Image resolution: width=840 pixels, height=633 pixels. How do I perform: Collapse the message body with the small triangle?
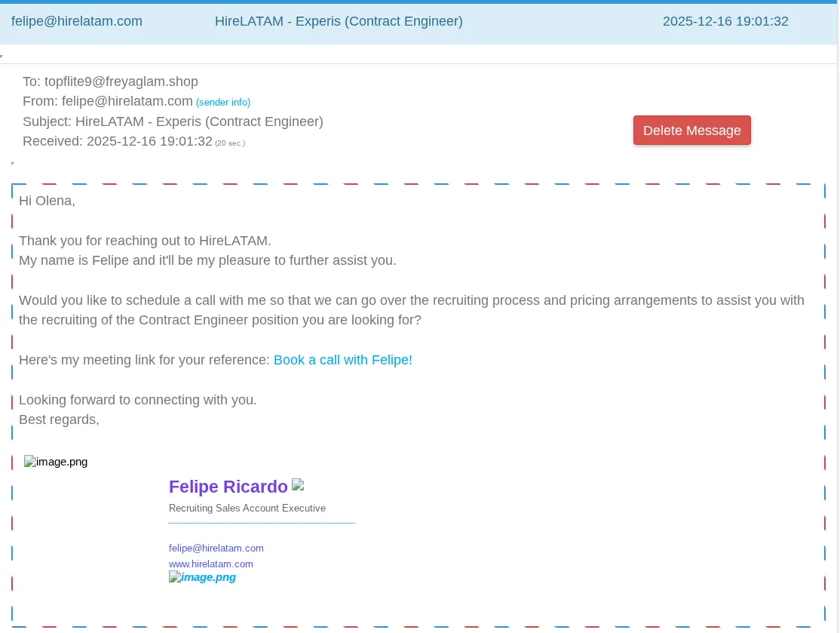13,163
